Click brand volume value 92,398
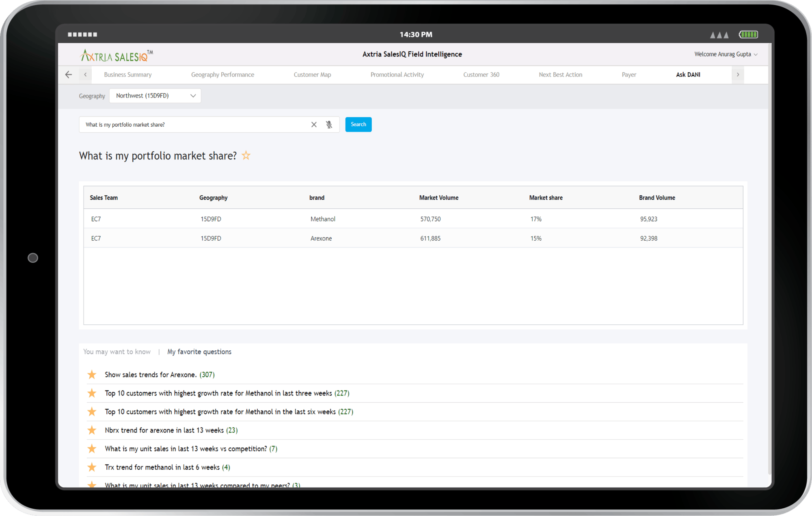The height and width of the screenshot is (516, 812). coord(649,238)
